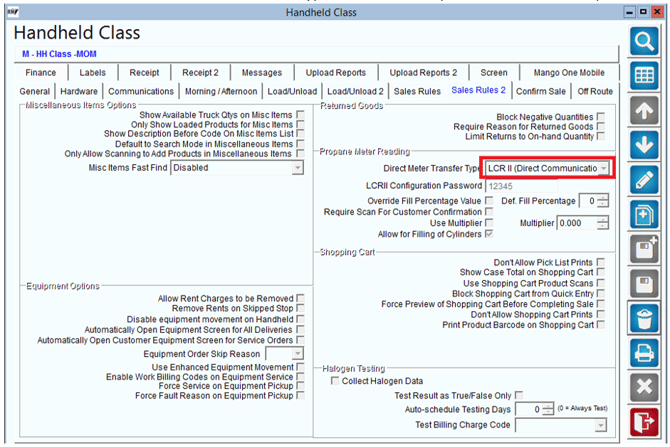Viewport: 670px width, 447px height.
Task: Open Direct Meter Transfer Type dropdown
Action: coord(603,168)
